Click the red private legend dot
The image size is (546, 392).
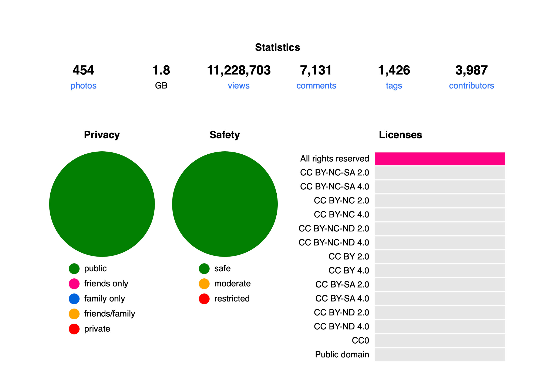pyautogui.click(x=74, y=329)
